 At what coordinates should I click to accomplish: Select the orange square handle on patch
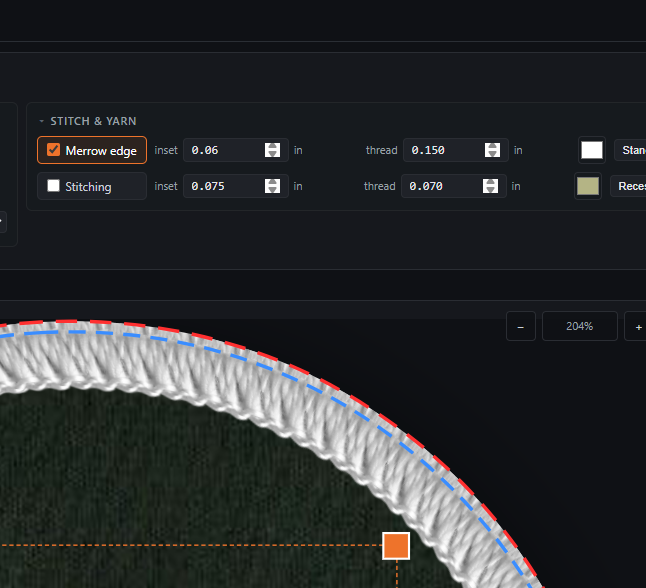tap(396, 546)
